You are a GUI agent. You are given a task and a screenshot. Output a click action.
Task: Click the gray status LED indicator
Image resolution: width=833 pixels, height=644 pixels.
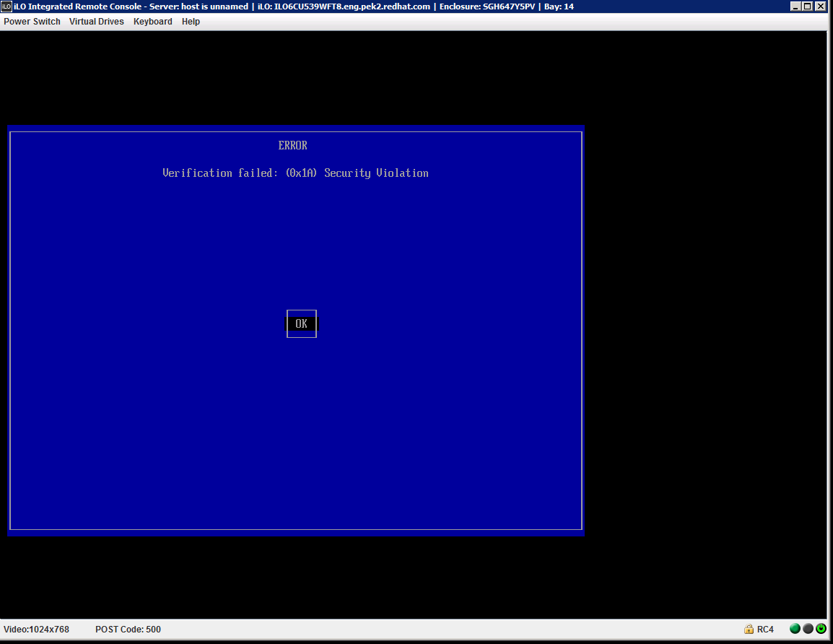point(808,629)
